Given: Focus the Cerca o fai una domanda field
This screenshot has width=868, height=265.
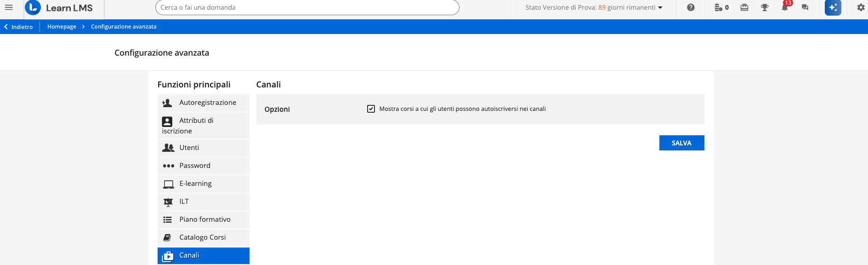Looking at the screenshot, I should tap(307, 7).
